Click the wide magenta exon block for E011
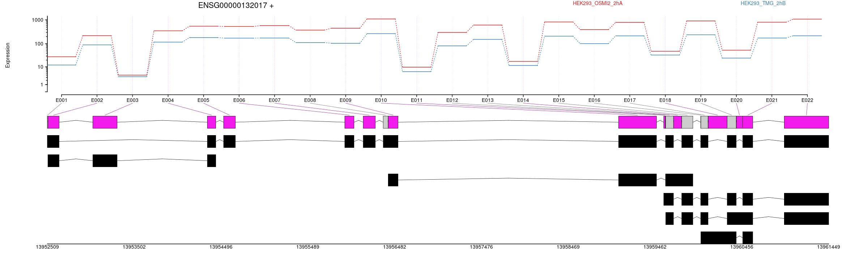This screenshot has width=868, height=253. point(638,122)
